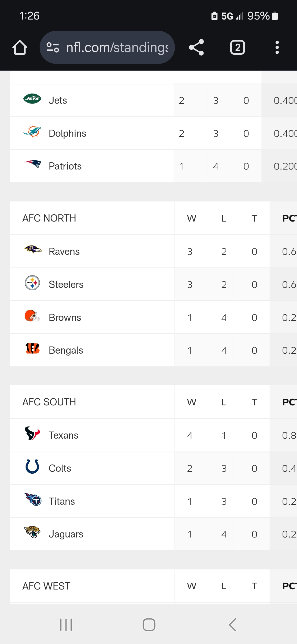Image resolution: width=297 pixels, height=644 pixels.
Task: Open the three-dot browser menu
Action: click(x=277, y=47)
